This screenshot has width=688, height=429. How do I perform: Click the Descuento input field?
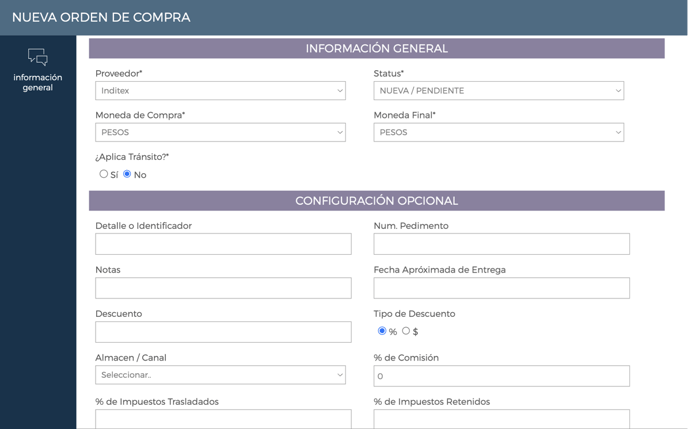point(223,332)
